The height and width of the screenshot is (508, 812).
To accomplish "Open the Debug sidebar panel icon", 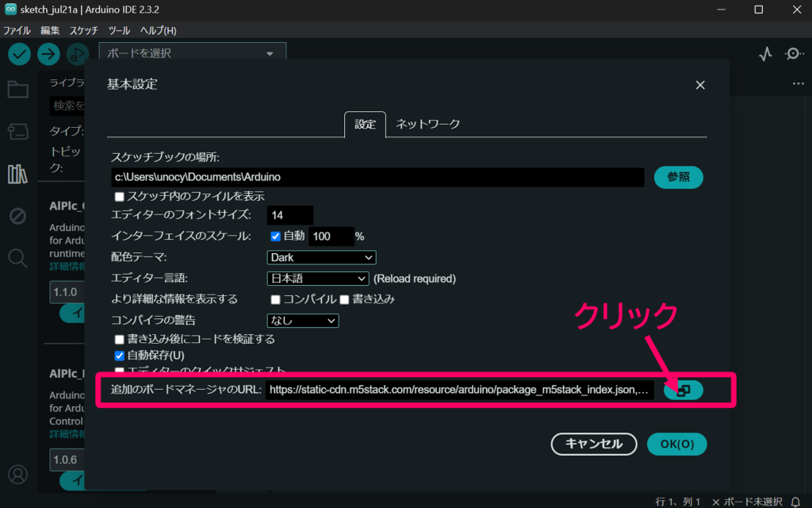I will click(x=17, y=216).
